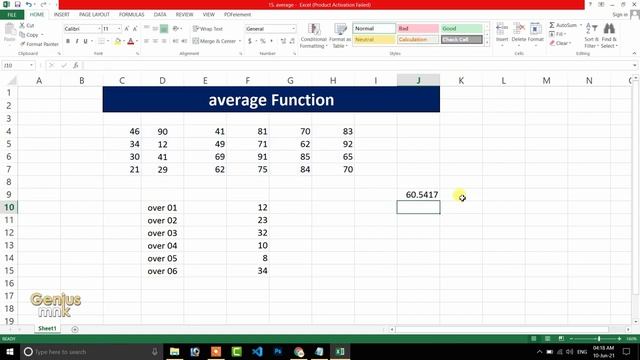640x360 pixels.
Task: Switch to the REVIEW tab
Action: click(x=184, y=15)
